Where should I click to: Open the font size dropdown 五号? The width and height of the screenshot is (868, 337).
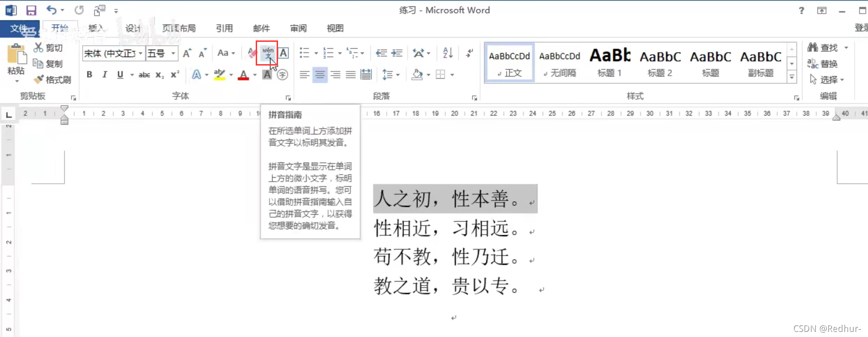(x=173, y=53)
